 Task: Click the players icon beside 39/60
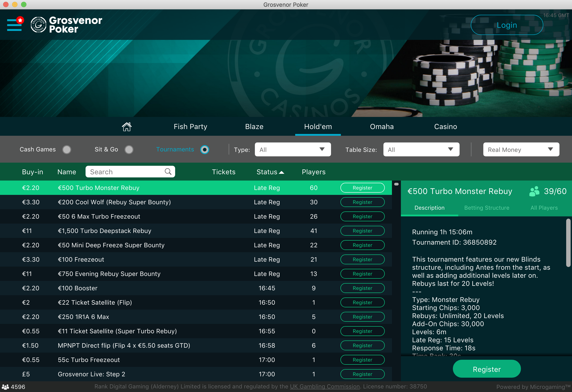pyautogui.click(x=534, y=191)
